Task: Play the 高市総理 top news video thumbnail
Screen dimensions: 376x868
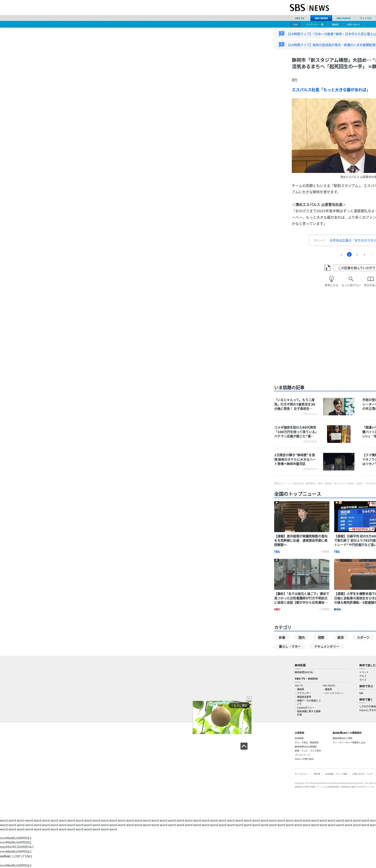Action: [x=301, y=516]
